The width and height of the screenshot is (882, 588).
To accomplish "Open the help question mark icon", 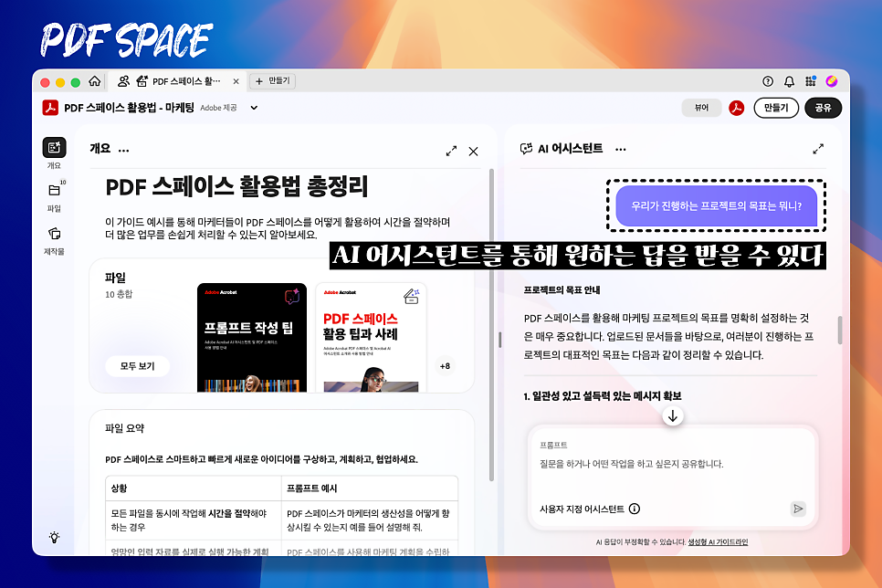I will pyautogui.click(x=768, y=81).
